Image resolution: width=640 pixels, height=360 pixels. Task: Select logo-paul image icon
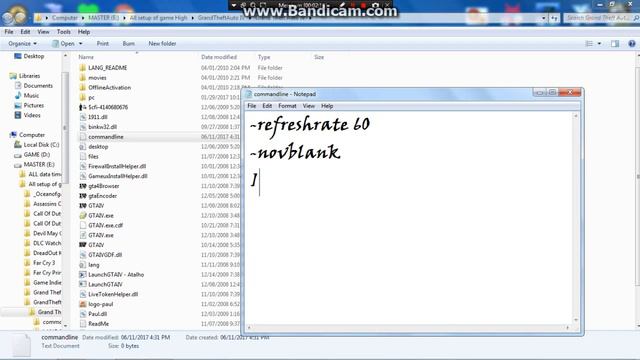(x=82, y=304)
